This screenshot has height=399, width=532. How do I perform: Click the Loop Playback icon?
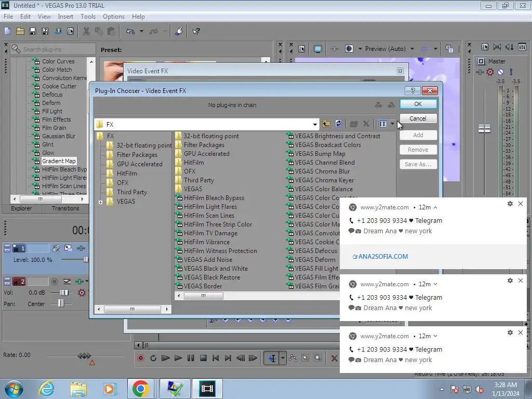(x=153, y=358)
